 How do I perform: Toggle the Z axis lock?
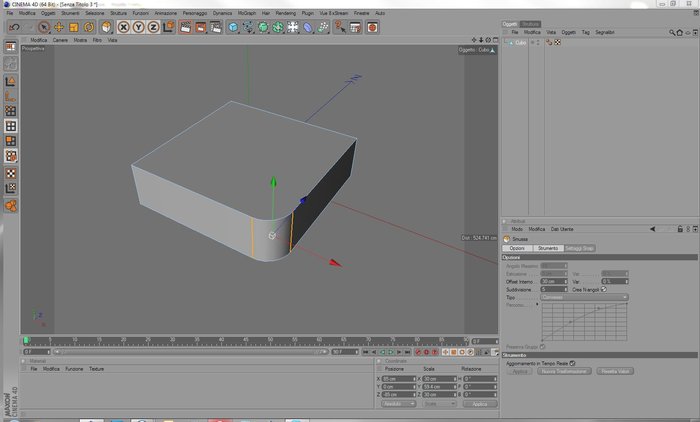coord(153,27)
